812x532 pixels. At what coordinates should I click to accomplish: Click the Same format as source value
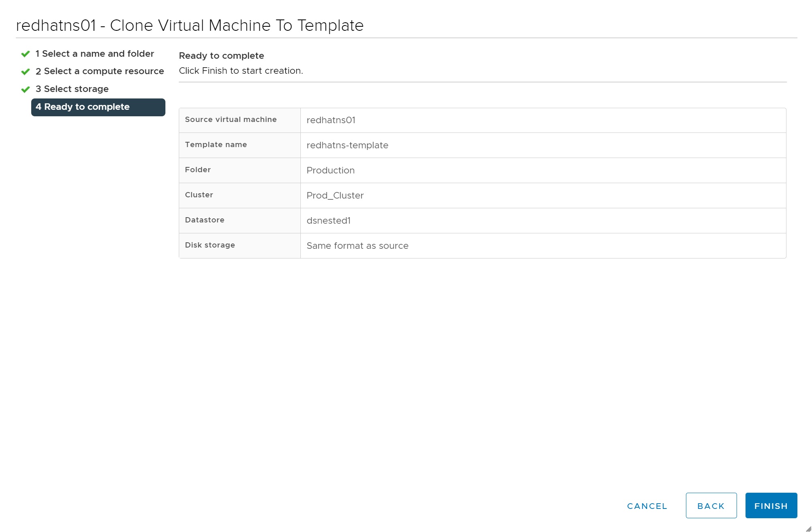coord(357,246)
